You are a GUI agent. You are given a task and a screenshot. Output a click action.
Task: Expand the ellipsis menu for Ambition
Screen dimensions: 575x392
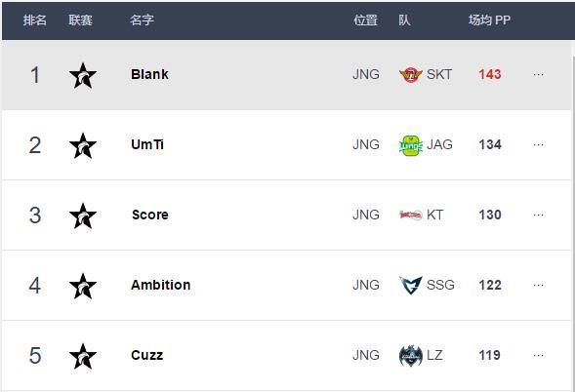tap(538, 285)
